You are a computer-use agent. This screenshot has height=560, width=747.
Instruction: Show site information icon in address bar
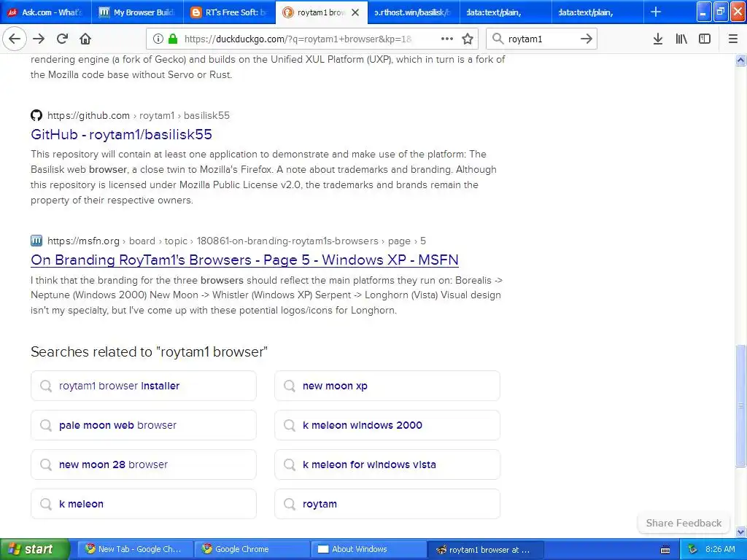pos(158,39)
